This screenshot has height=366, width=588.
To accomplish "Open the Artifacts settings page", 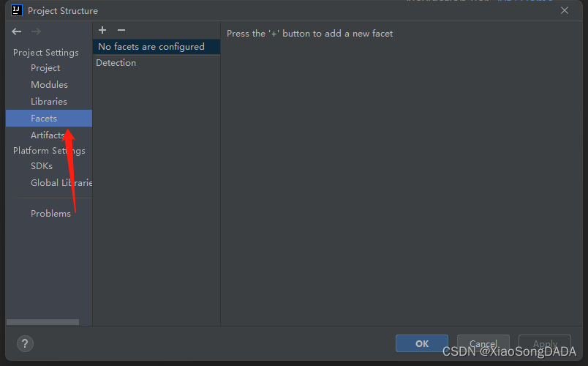I will point(48,135).
